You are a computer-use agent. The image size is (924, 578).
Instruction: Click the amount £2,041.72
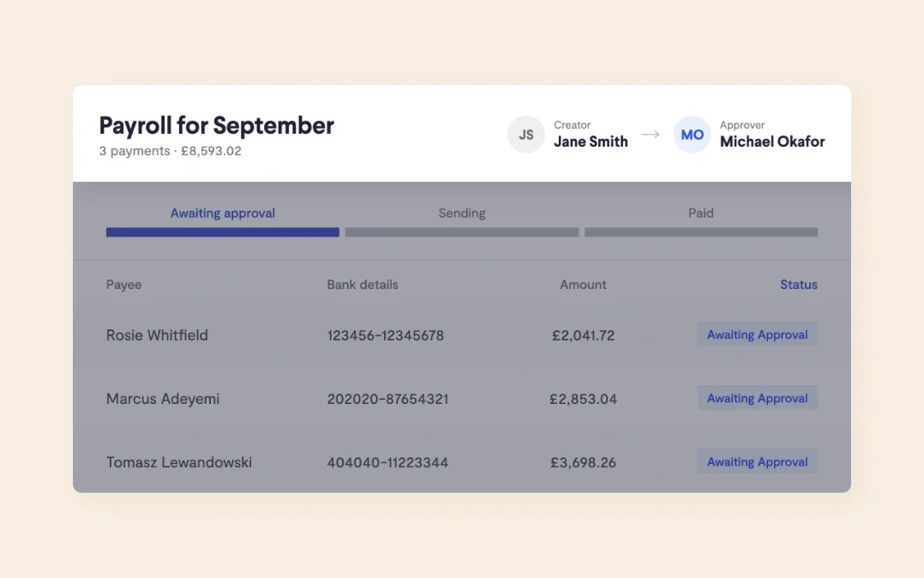[583, 335]
